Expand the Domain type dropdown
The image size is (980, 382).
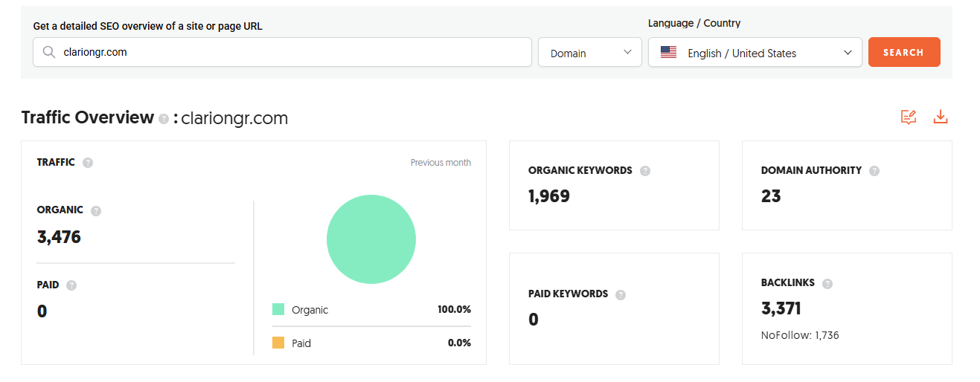[590, 53]
